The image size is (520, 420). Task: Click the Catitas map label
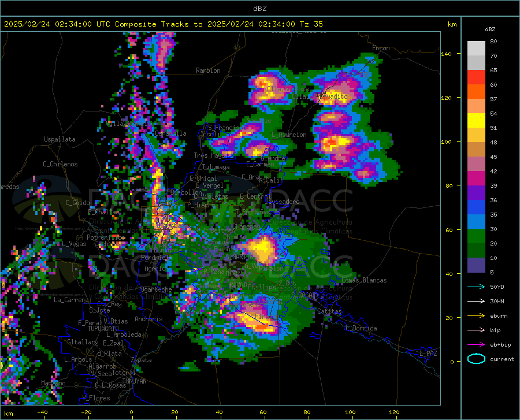point(329,311)
